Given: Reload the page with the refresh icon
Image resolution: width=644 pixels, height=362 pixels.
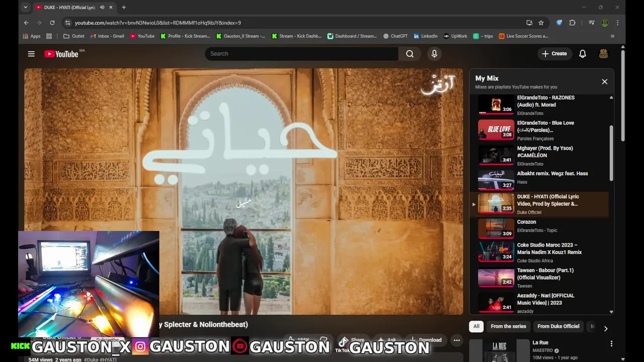Looking at the screenshot, I should [52, 23].
